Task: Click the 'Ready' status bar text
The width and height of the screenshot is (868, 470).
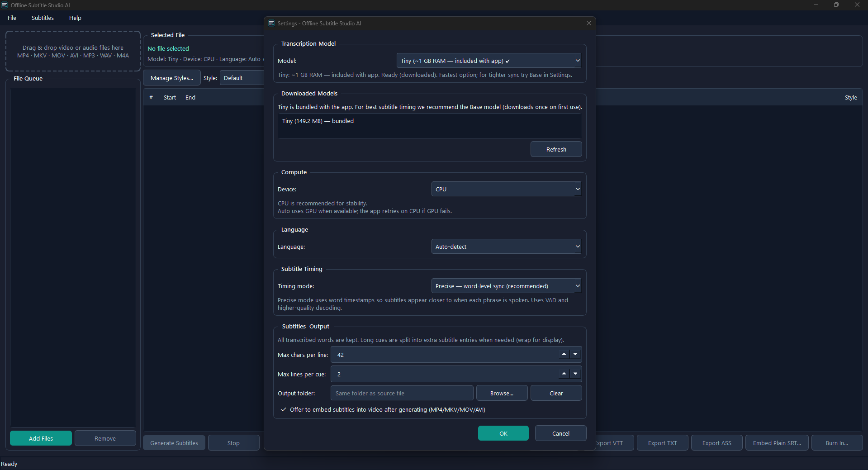Action: (x=9, y=464)
